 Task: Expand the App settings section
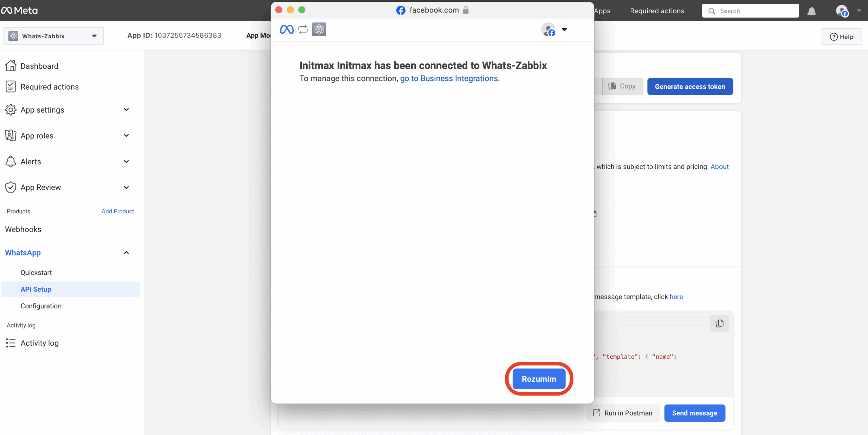point(126,110)
